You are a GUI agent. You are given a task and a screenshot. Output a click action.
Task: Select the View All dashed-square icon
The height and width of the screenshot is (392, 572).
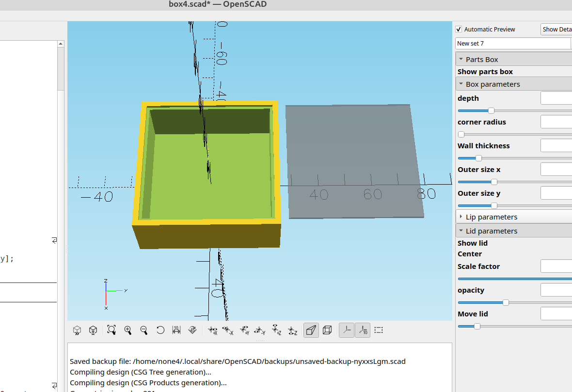pos(379,330)
